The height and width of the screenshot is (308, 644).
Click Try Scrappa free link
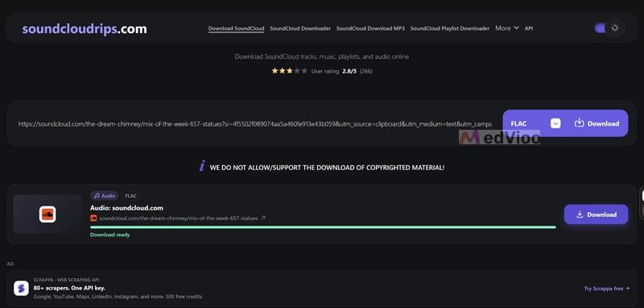pos(607,289)
